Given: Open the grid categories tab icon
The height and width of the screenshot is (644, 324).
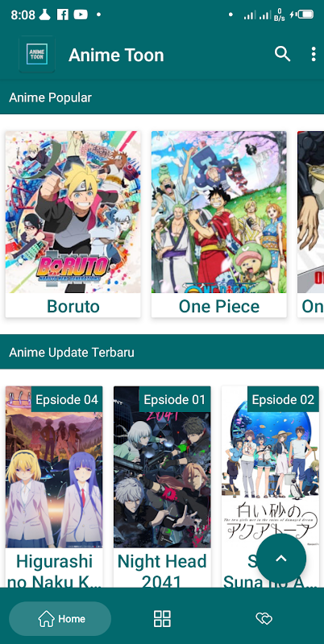Looking at the screenshot, I should click(162, 618).
